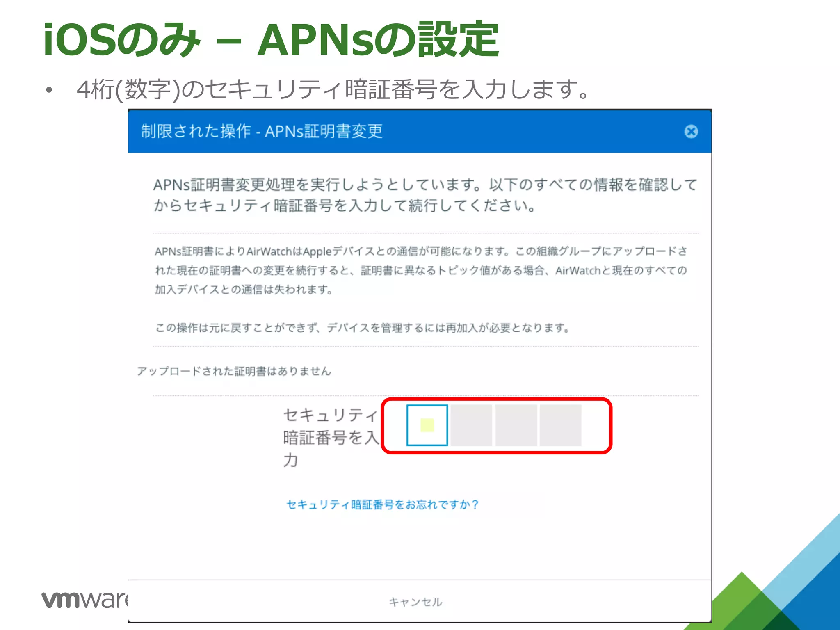Click the paragraph starting APNs証明書変更処理を実行しようとしています
The image size is (840, 630).
(x=425, y=195)
